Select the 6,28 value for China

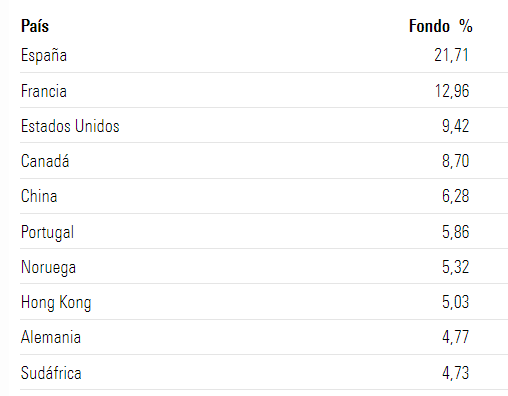tap(456, 196)
